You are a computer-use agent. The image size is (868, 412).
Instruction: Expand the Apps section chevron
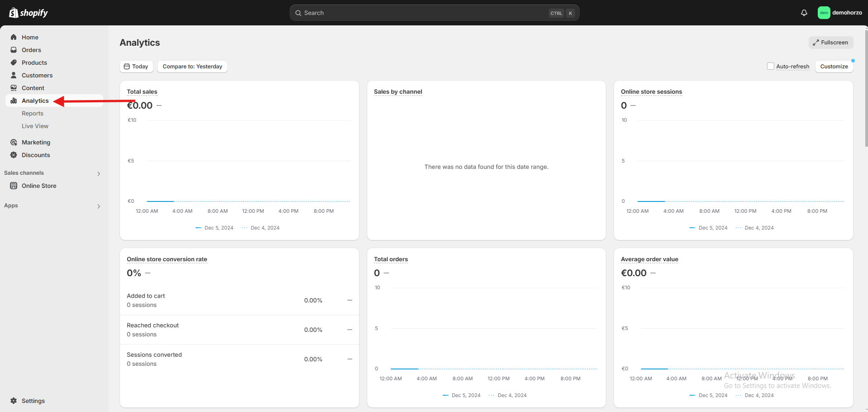point(99,206)
